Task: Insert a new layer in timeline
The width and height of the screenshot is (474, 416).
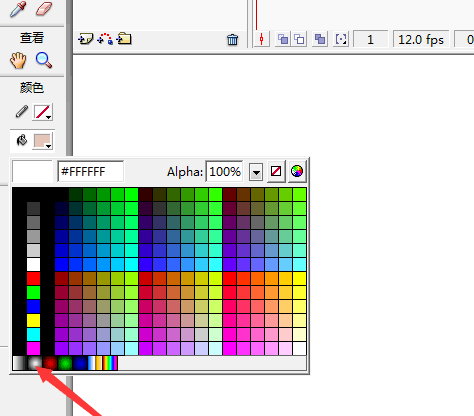Action: click(85, 39)
